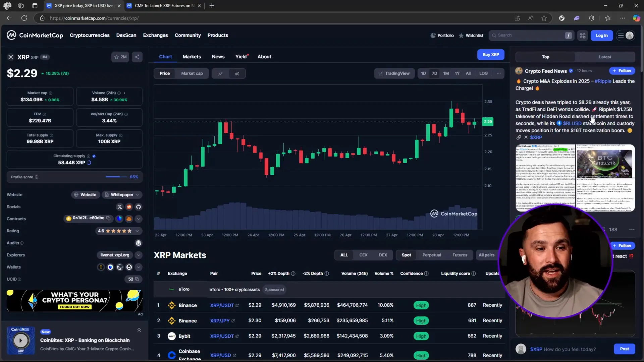Open the All pairs filter
The image size is (644, 362).
tap(486, 255)
